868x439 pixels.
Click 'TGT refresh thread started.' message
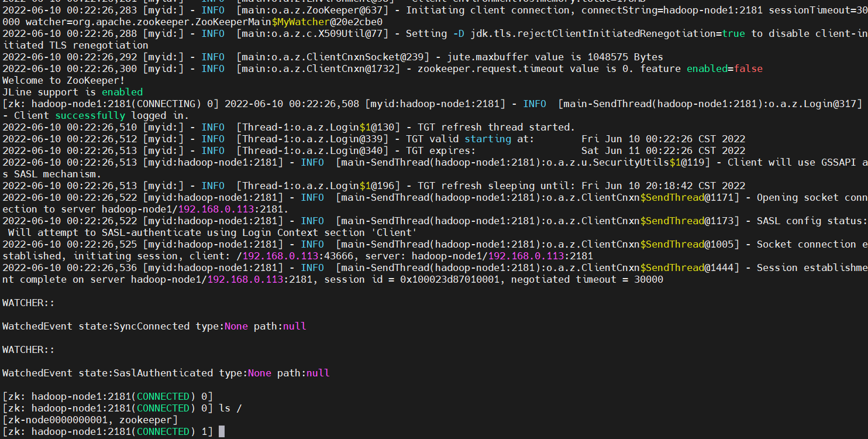(x=497, y=127)
